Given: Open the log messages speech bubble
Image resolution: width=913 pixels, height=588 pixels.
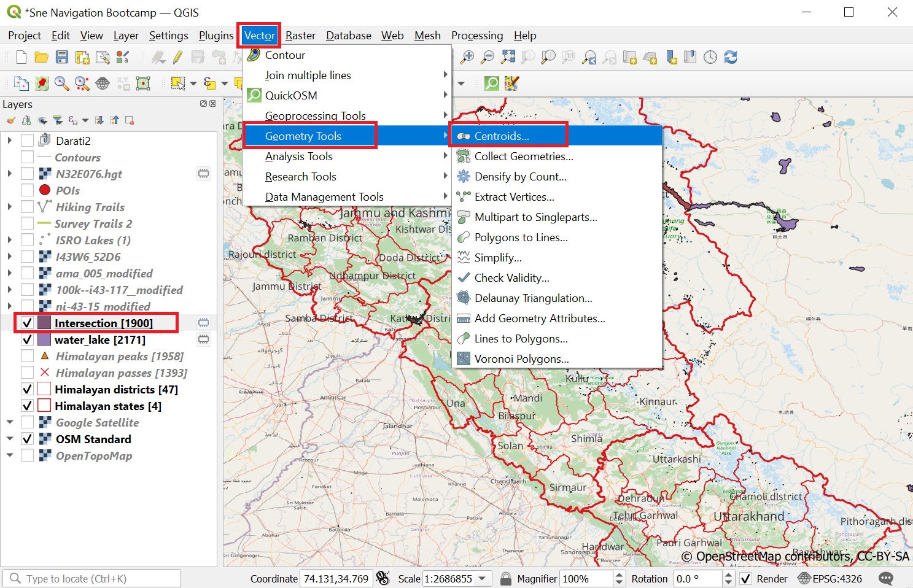Looking at the screenshot, I should pyautogui.click(x=886, y=578).
